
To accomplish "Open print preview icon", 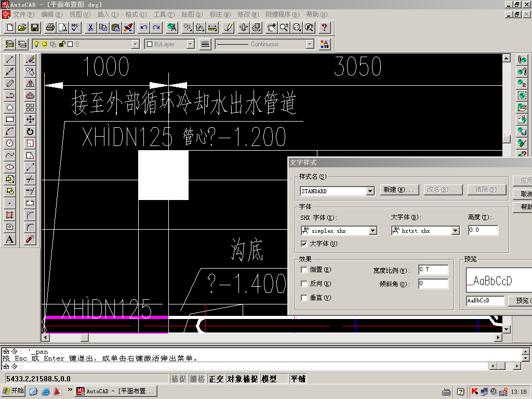I will coord(63,28).
